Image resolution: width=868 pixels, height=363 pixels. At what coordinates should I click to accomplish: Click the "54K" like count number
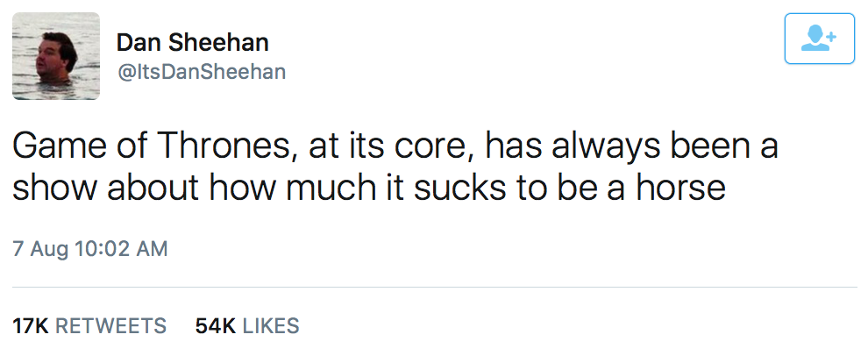pyautogui.click(x=216, y=326)
